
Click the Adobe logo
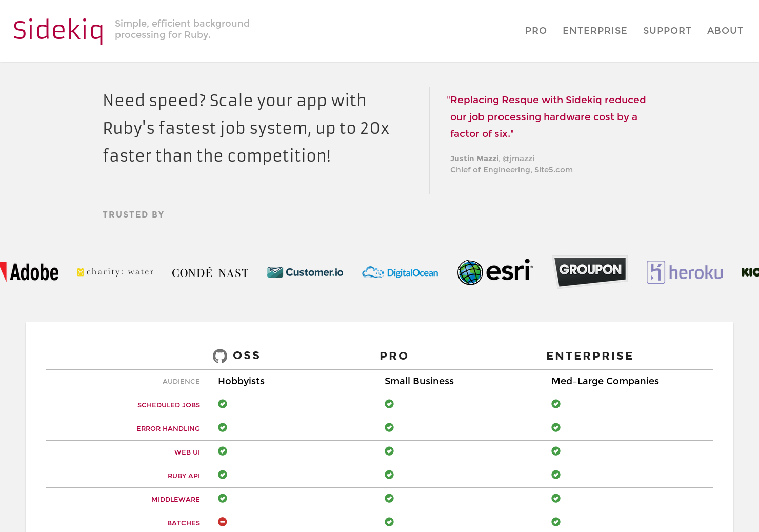click(30, 272)
